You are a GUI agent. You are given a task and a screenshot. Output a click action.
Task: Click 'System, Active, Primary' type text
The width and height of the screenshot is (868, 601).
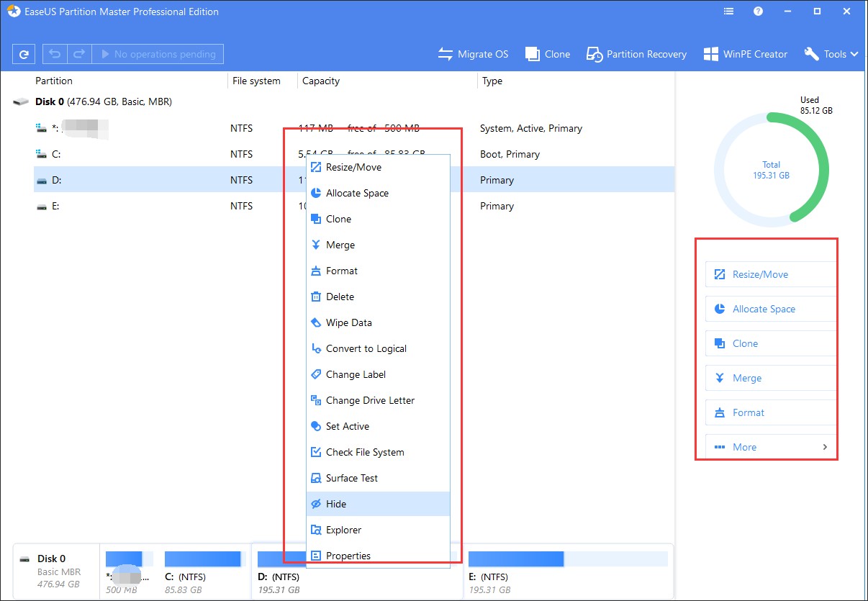point(531,128)
